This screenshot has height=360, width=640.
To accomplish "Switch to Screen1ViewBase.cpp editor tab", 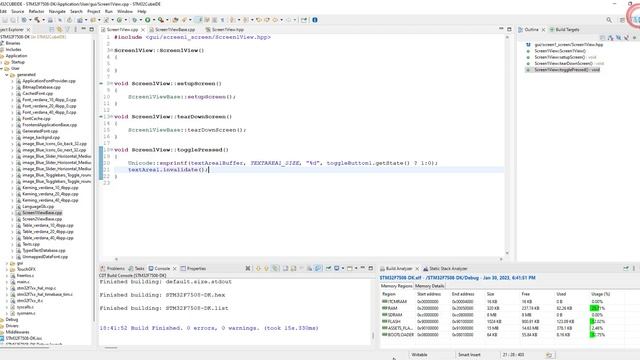I will [172, 29].
